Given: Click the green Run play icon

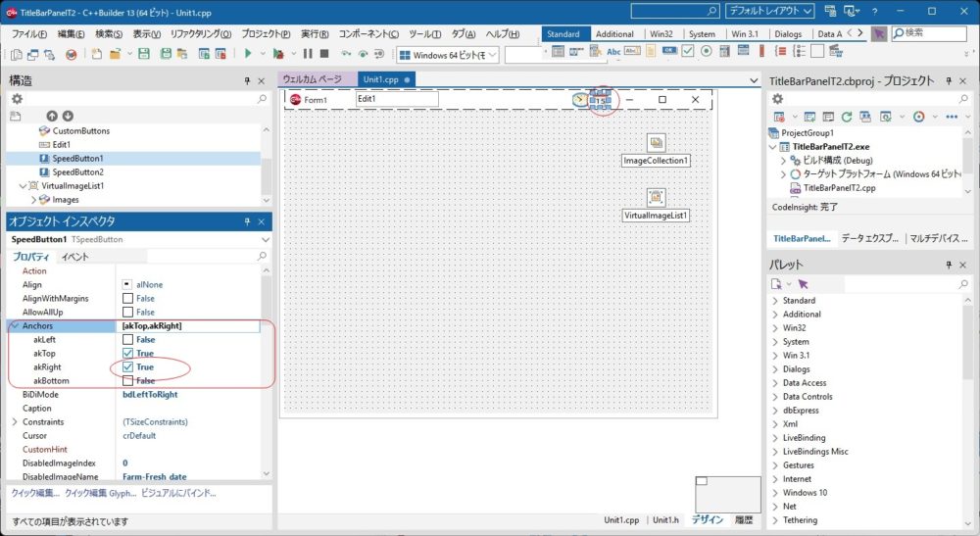Looking at the screenshot, I should click(x=249, y=54).
